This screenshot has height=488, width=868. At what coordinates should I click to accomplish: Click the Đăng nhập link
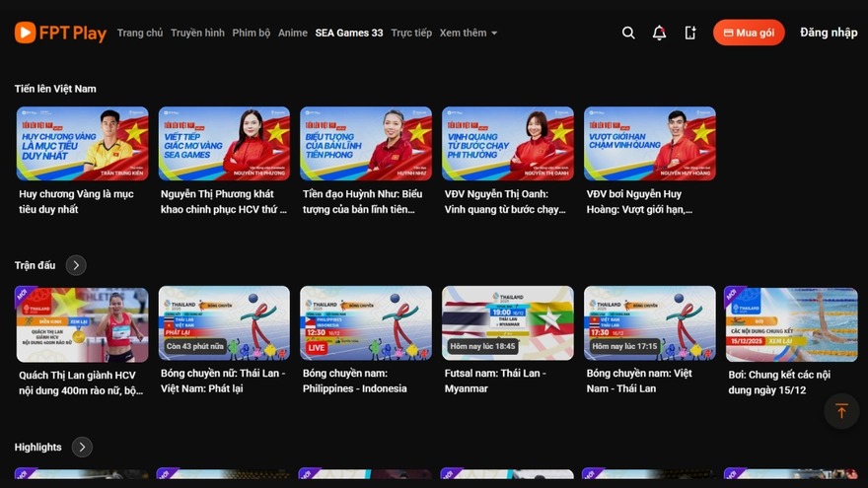[x=829, y=33]
